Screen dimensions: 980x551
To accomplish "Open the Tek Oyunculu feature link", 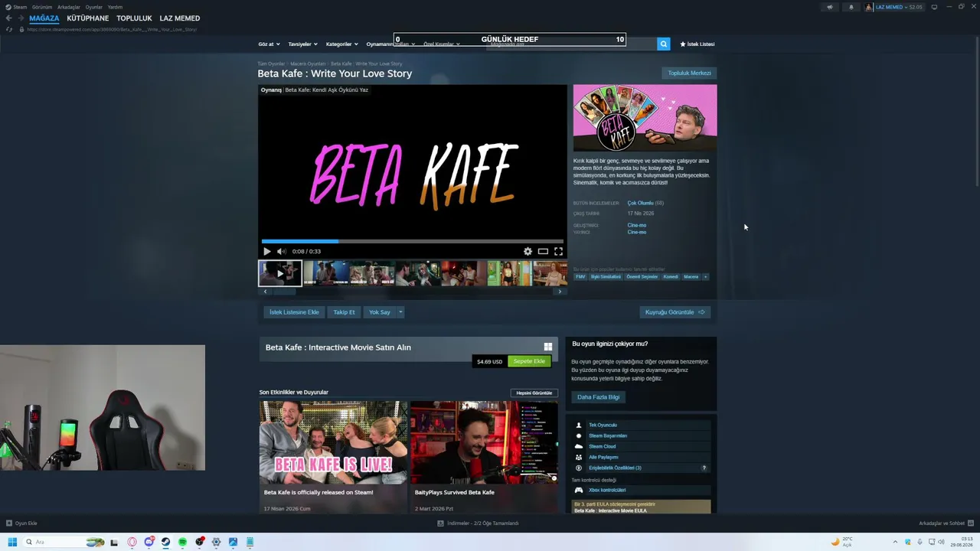I will [603, 425].
